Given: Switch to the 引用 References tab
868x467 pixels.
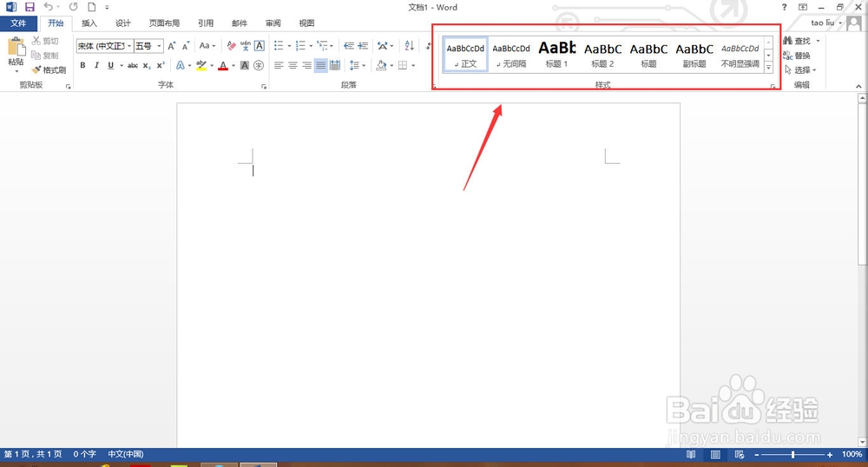Looking at the screenshot, I should (206, 23).
